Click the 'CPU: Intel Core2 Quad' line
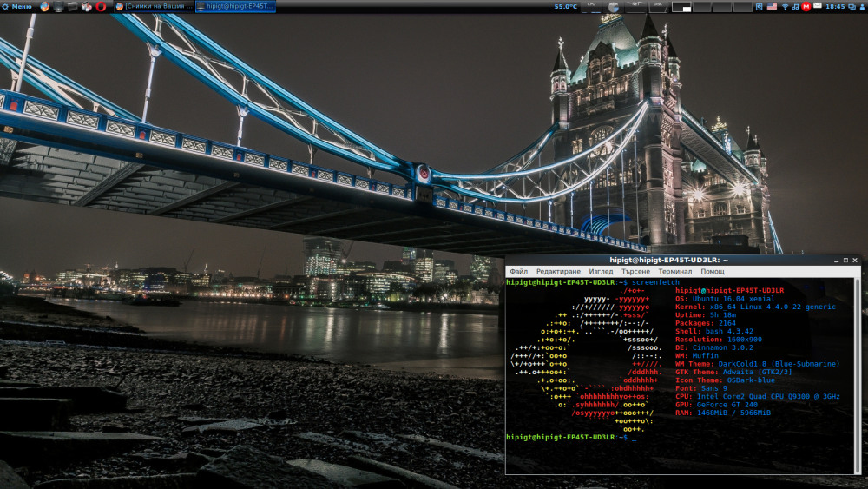868x489 pixels. click(x=757, y=397)
